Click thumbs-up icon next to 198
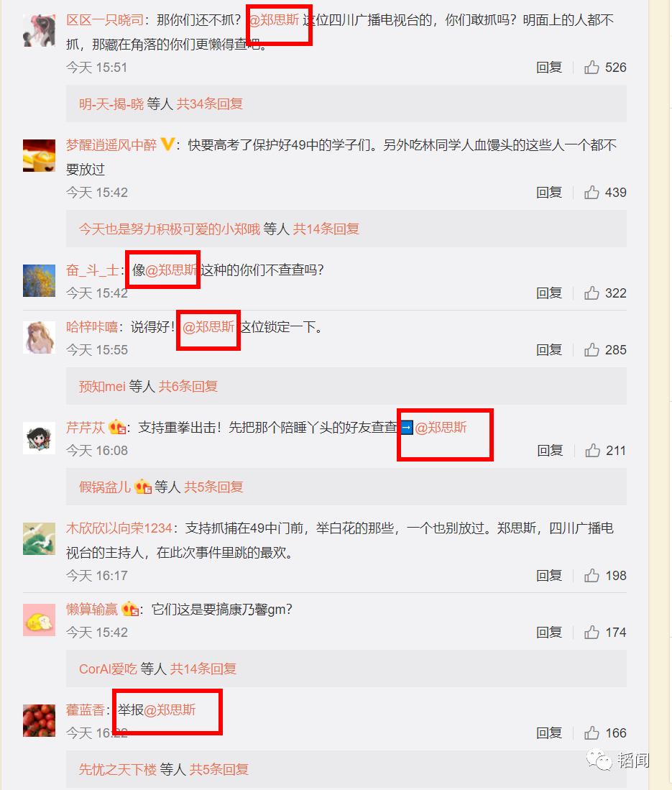The image size is (672, 790). coord(592,575)
